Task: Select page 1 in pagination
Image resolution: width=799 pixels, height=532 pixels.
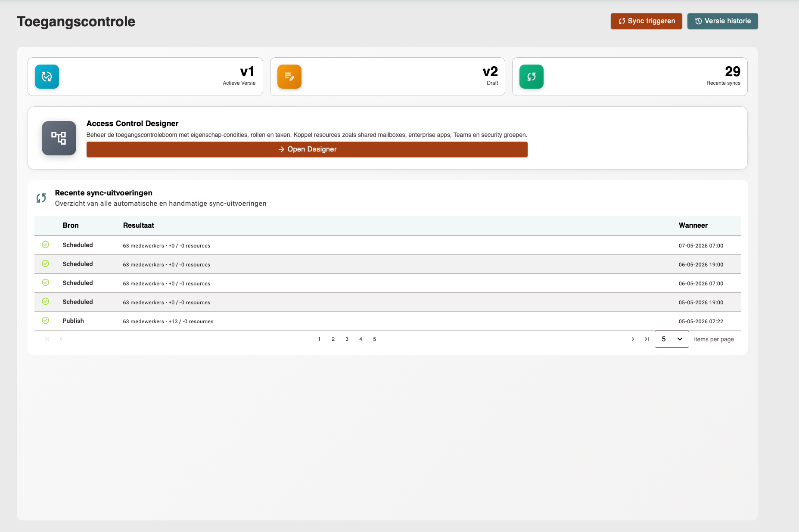Action: click(x=320, y=339)
